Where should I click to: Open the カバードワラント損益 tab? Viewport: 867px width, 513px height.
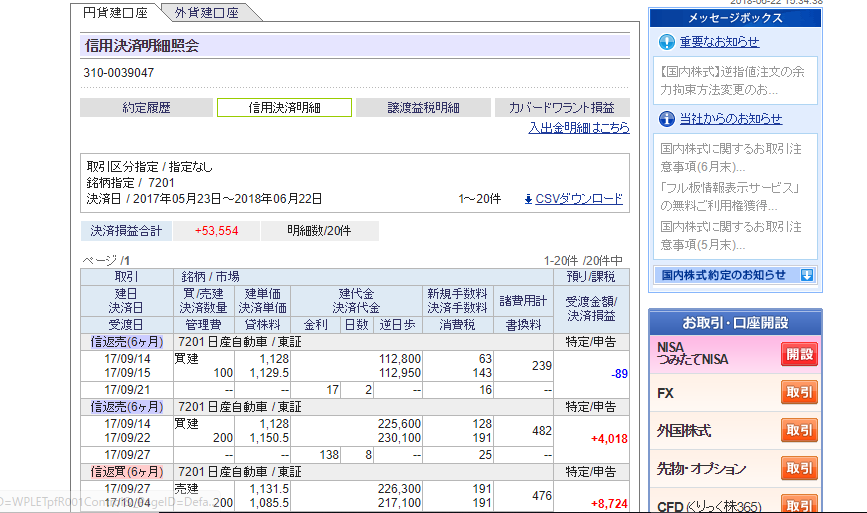[562, 108]
